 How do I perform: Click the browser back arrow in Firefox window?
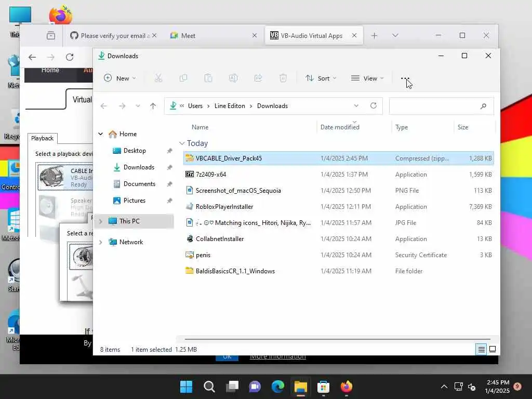click(32, 57)
